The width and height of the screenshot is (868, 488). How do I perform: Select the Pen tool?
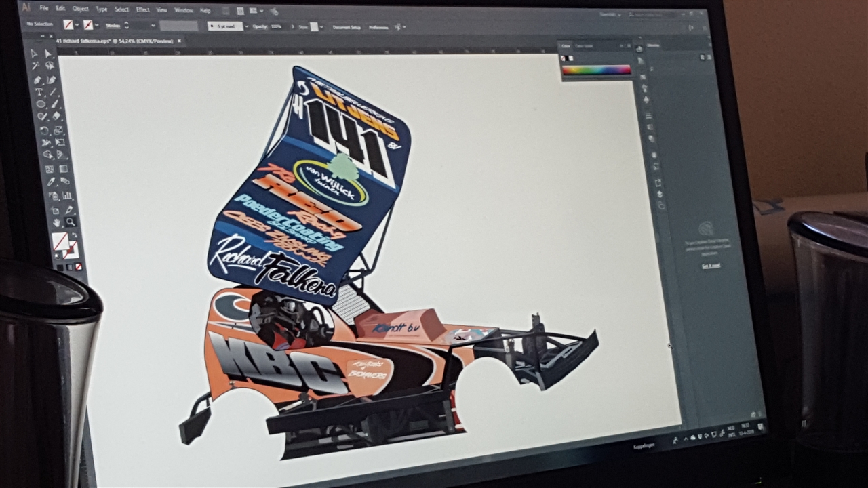pos(37,79)
